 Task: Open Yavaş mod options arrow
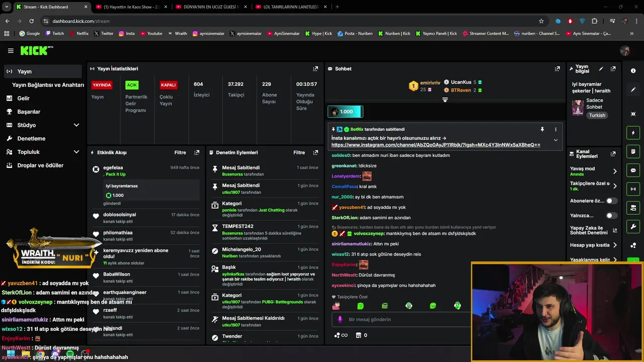tap(614, 171)
